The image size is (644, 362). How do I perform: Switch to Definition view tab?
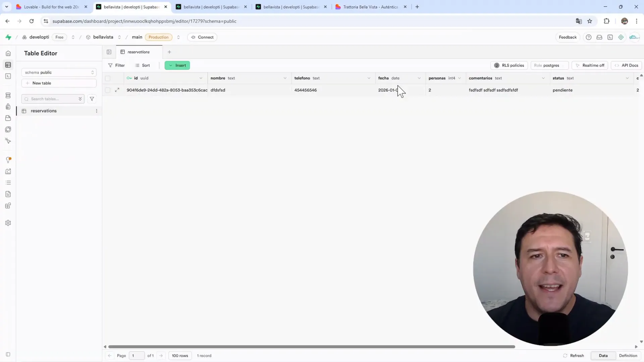point(628,356)
